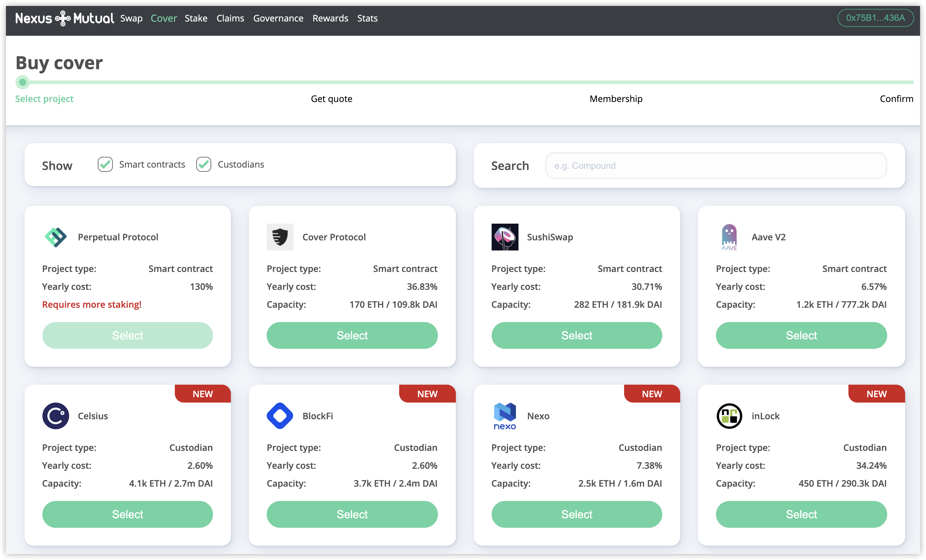Click the Select project progress step dot

pos(23,82)
